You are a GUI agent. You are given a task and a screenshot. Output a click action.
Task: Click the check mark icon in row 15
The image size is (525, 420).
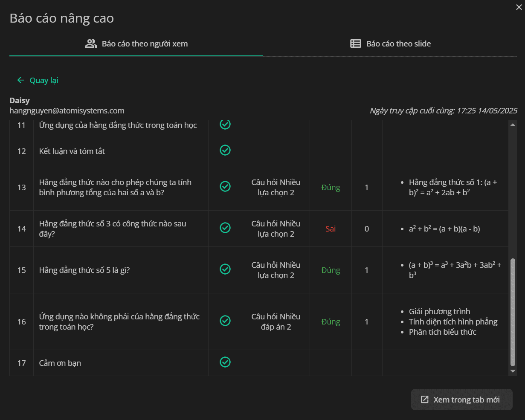225,269
